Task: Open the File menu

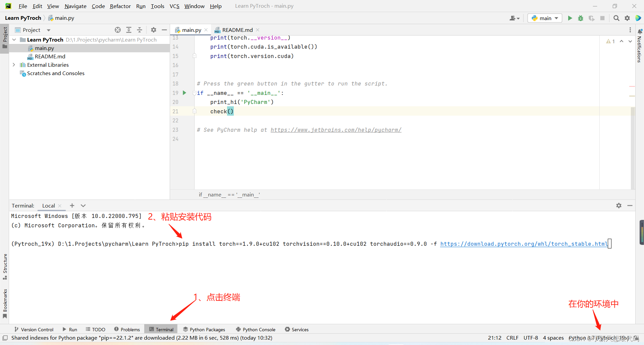Action: (23, 6)
